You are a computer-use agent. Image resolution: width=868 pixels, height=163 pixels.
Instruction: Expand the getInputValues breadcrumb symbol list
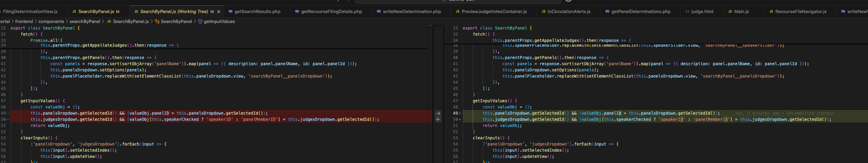(219, 21)
